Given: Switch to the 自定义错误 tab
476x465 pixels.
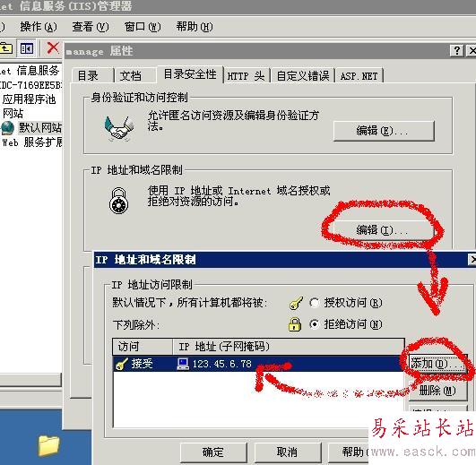Looking at the screenshot, I should pyautogui.click(x=303, y=75).
